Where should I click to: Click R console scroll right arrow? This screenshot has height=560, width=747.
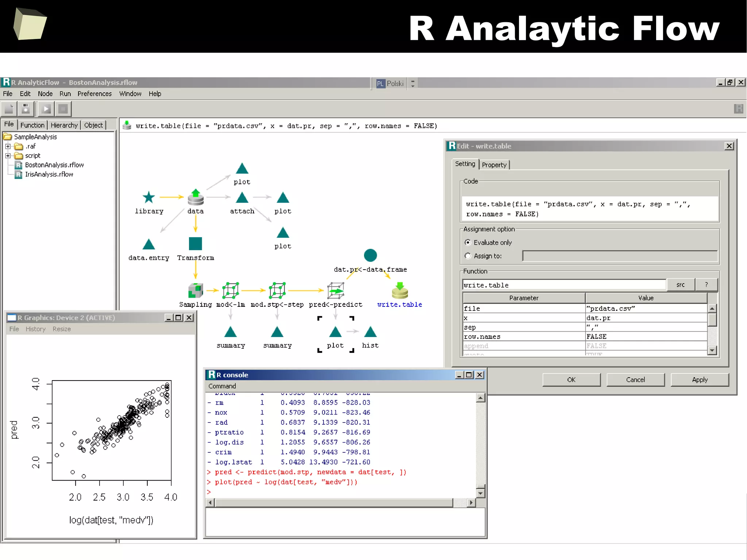click(471, 502)
